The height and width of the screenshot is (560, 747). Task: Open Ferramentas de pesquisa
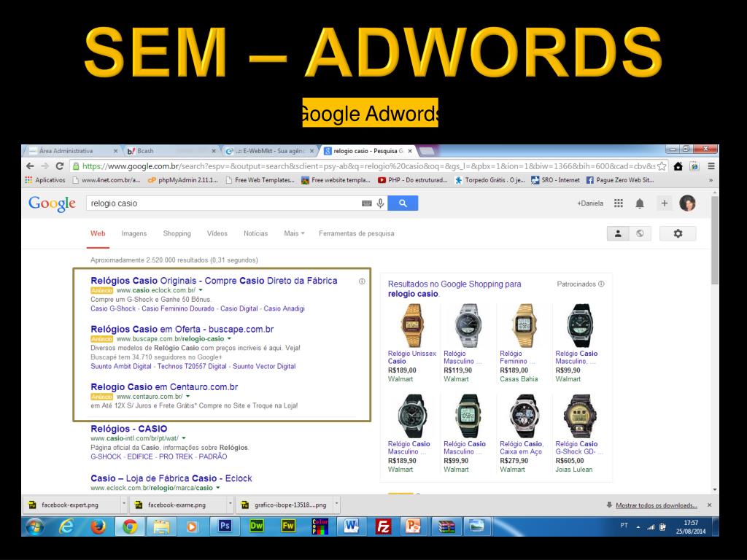[356, 233]
